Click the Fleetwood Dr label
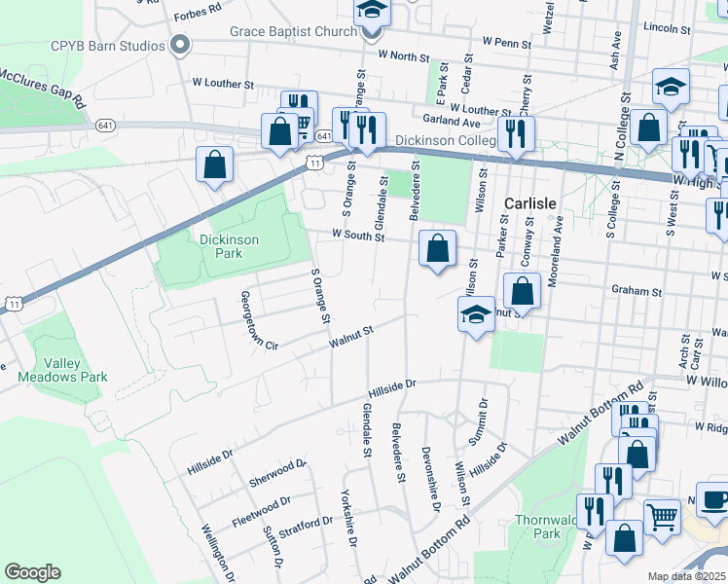 [262, 512]
